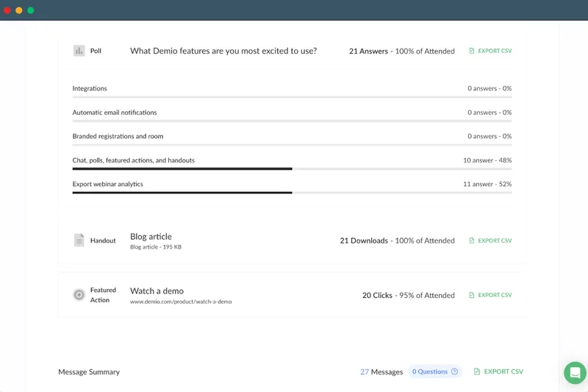Viewport: 588px width, 392px height.
Task: Click the Featured Action target icon
Action: pos(79,295)
